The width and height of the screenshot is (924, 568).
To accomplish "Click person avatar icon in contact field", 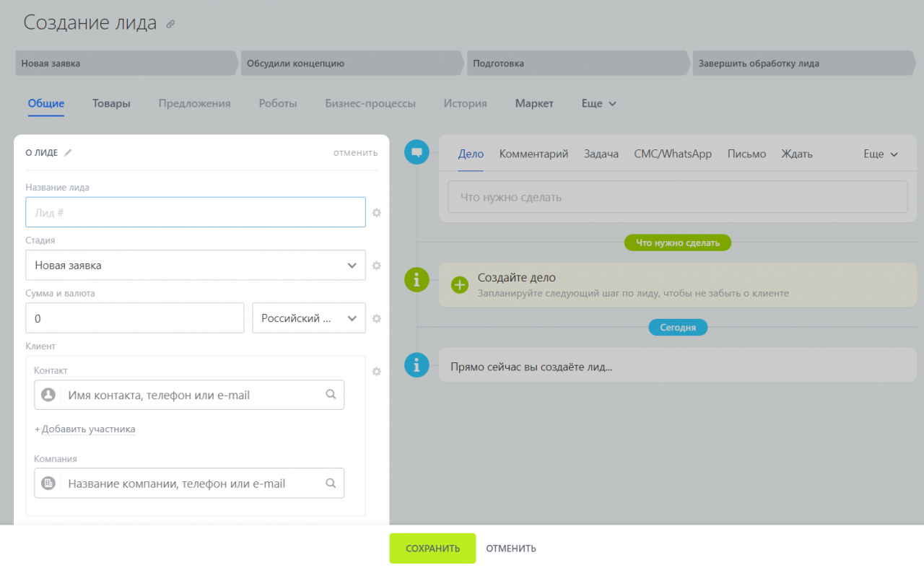I will point(48,395).
